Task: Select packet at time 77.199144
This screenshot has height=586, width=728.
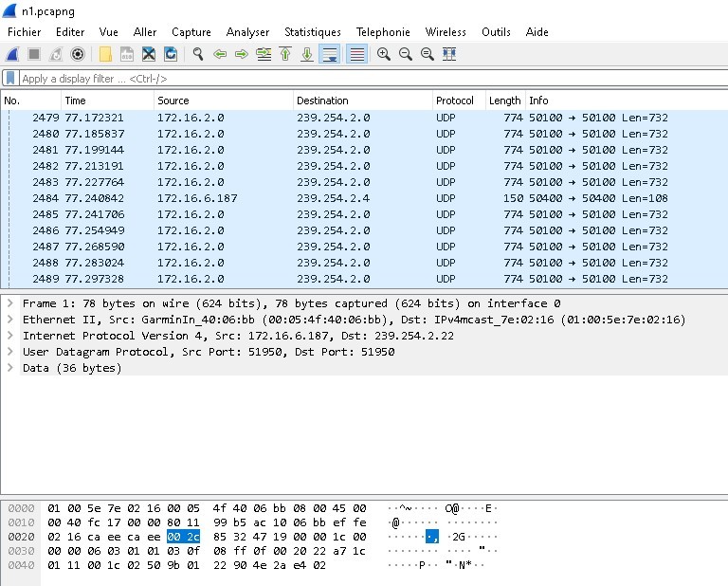Action: [x=364, y=150]
